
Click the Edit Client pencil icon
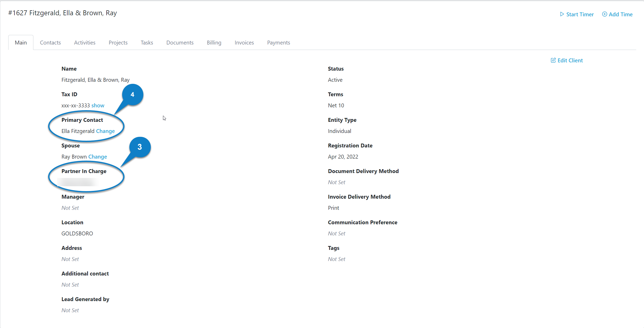click(553, 60)
